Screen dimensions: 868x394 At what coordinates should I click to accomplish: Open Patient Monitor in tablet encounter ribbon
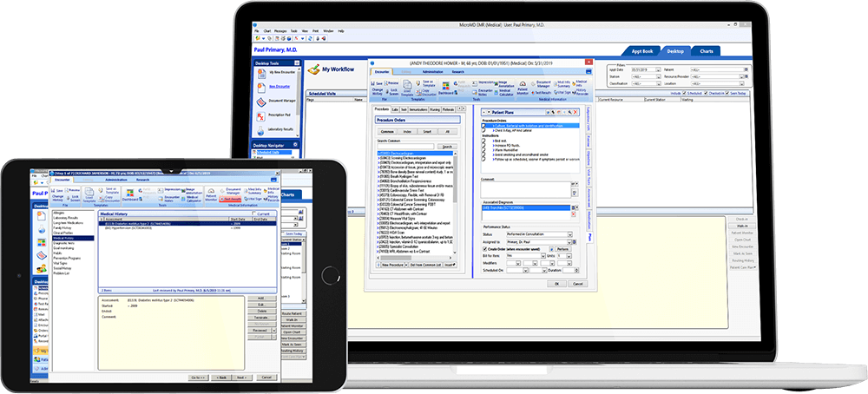point(211,194)
